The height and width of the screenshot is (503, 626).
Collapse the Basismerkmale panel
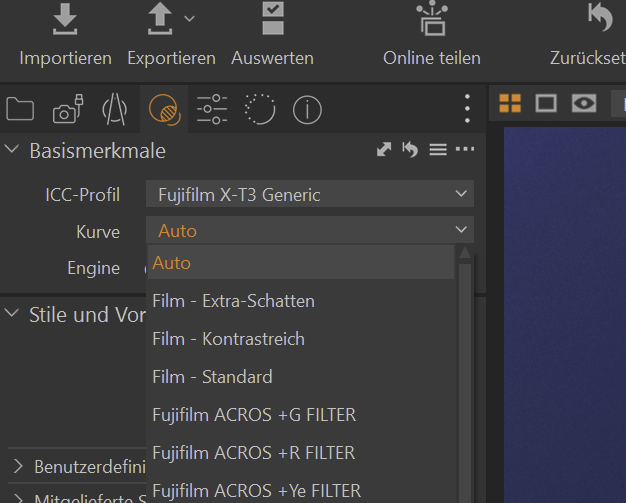coord(13,150)
